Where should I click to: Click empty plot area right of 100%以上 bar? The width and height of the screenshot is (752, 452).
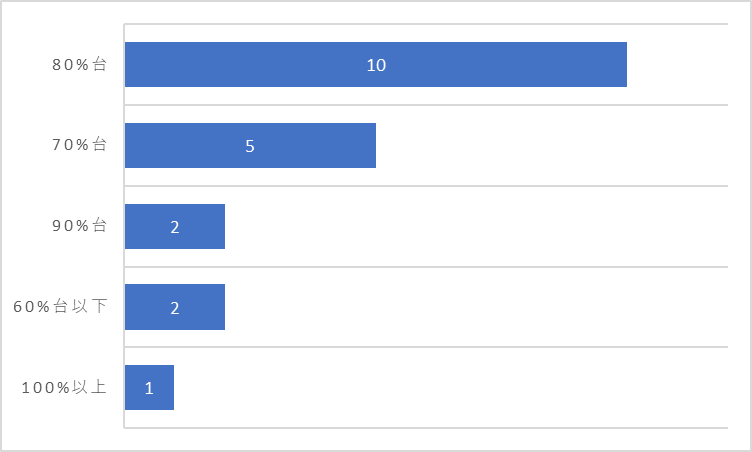click(x=451, y=388)
